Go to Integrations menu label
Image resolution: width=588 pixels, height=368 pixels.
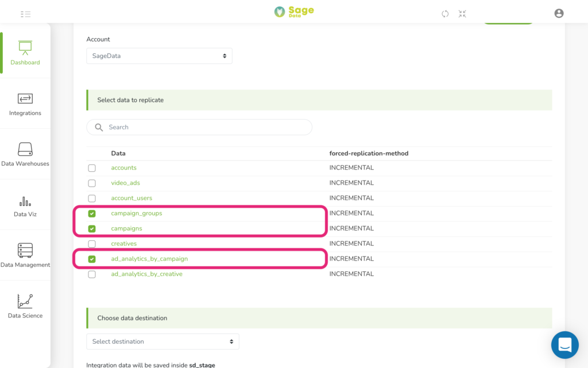tap(25, 113)
